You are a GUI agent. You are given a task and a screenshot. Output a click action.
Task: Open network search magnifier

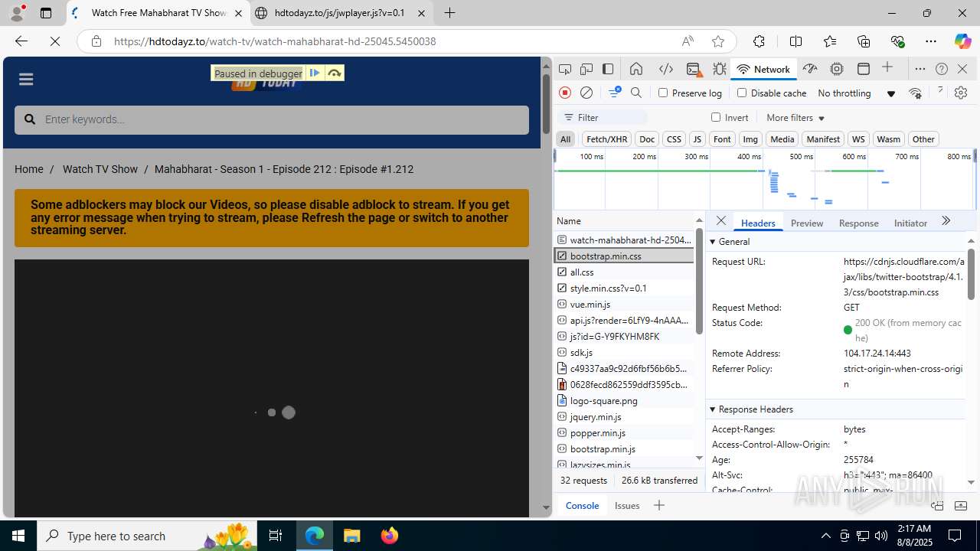[636, 93]
